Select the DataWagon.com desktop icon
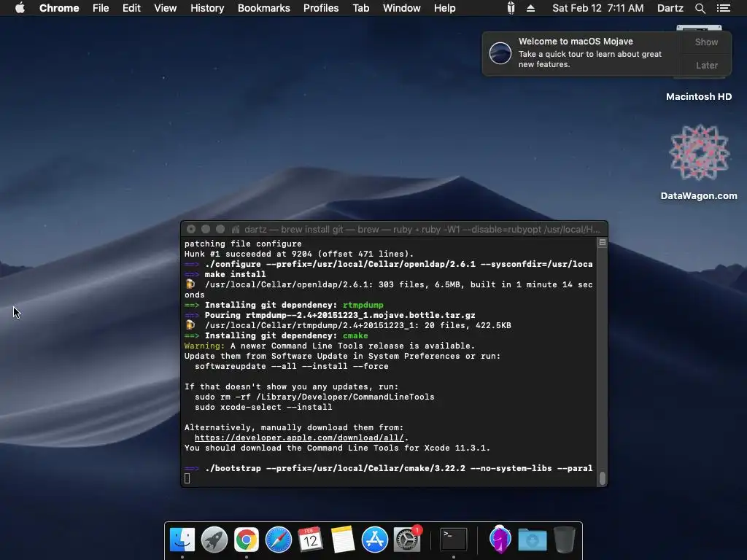The height and width of the screenshot is (560, 747). [699, 162]
